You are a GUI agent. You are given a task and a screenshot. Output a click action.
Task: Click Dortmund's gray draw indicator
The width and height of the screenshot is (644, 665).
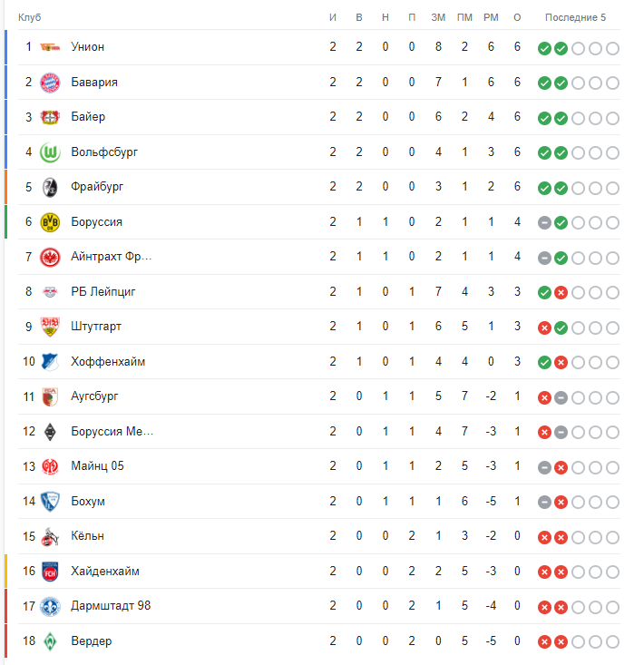[544, 223]
